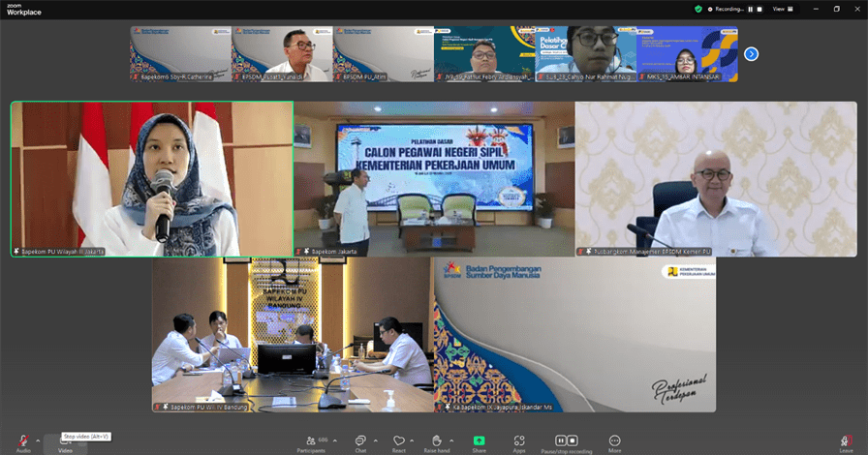
Task: Pause recording from the top bar
Action: coord(751,9)
